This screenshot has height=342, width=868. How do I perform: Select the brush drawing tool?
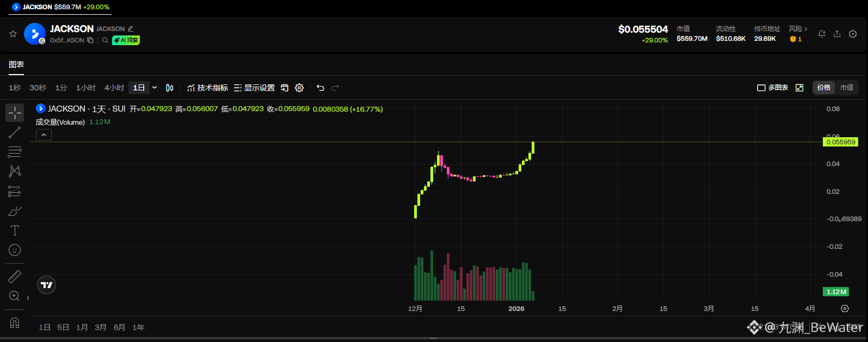point(15,211)
